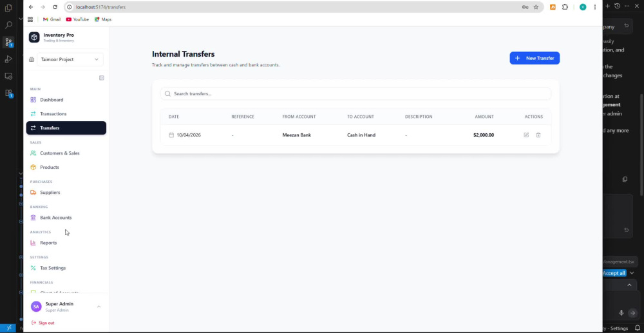Go forward in the browser
Viewport: 644px width, 333px height.
pos(43,7)
